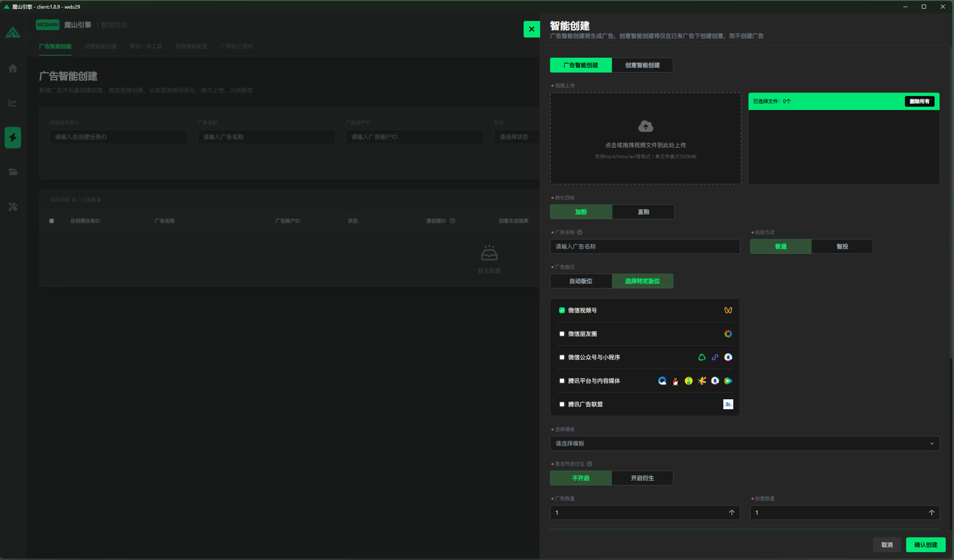
Task: Uncheck the 微信视频号 checkbox
Action: click(562, 310)
